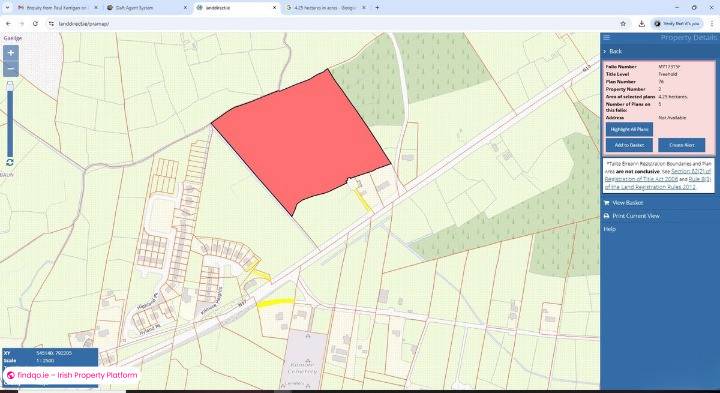Open the hamburger menu in side panel
Image resolution: width=720 pixels, height=393 pixels.
pos(607,38)
